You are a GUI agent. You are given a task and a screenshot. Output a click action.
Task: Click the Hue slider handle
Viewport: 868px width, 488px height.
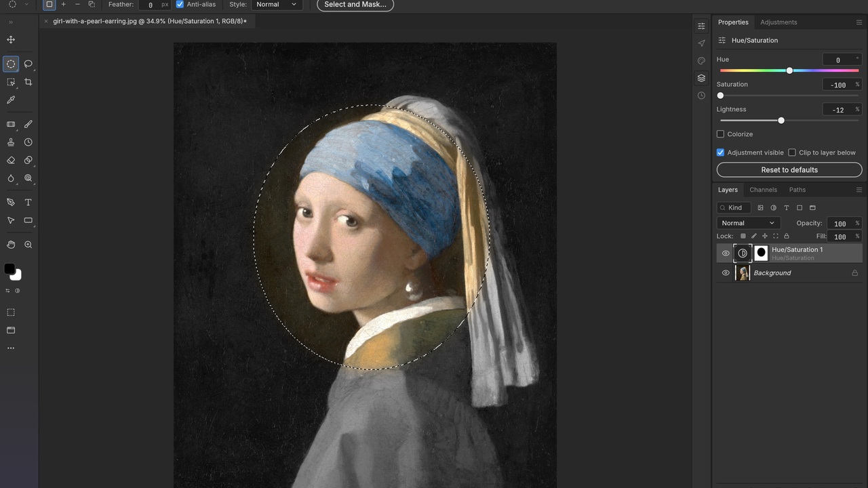(x=789, y=70)
